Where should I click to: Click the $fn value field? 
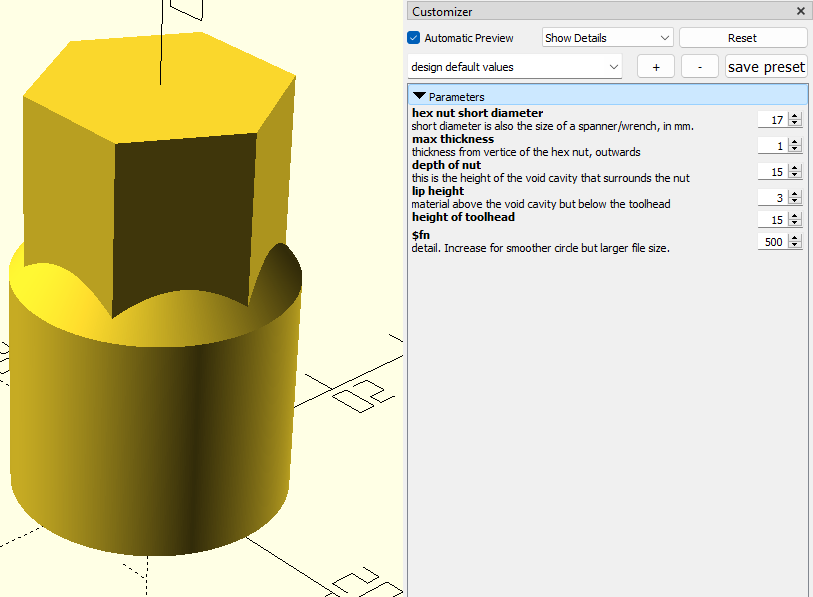[772, 242]
